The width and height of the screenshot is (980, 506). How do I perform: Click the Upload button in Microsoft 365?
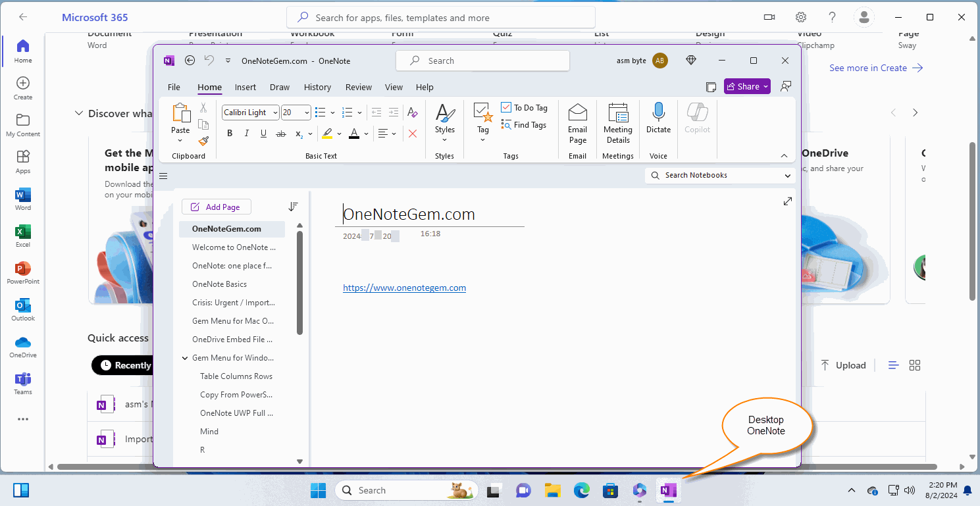843,365
